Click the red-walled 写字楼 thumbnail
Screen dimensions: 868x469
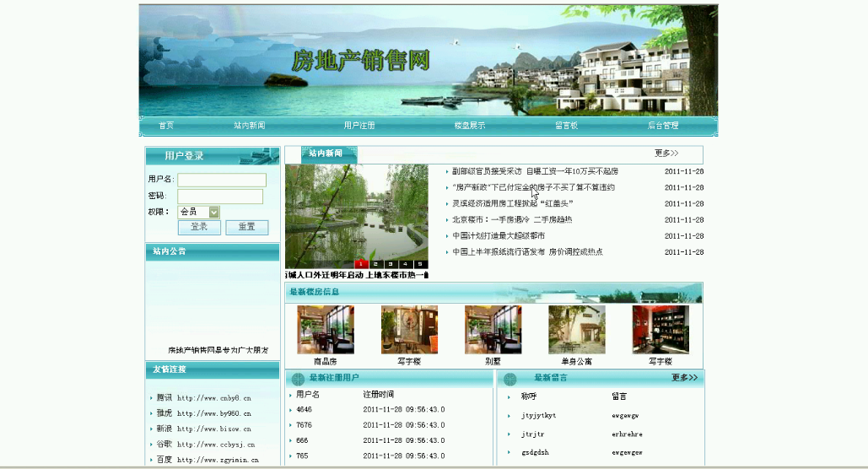point(660,330)
